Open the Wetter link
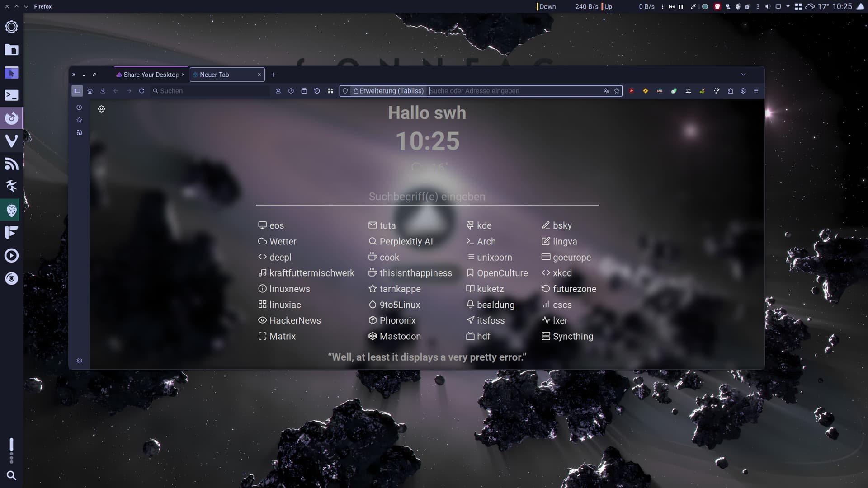868x488 pixels. tap(277, 241)
